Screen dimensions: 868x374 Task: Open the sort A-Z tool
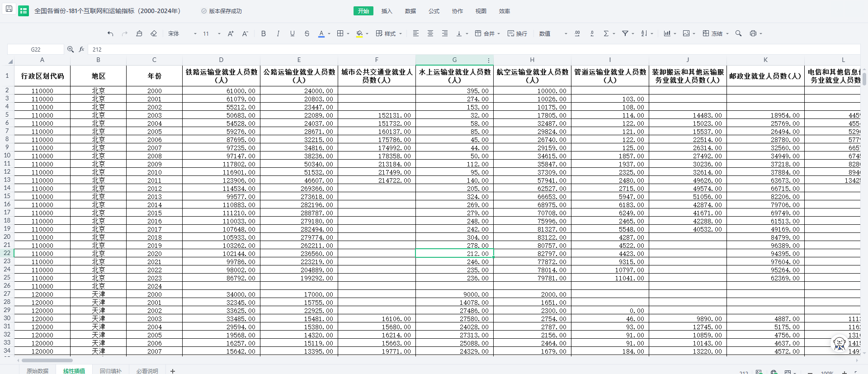pyautogui.click(x=644, y=33)
